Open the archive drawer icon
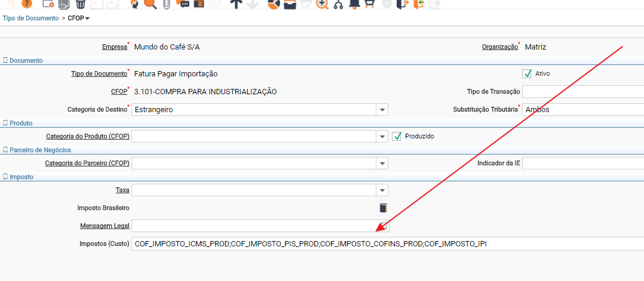 click(x=290, y=4)
